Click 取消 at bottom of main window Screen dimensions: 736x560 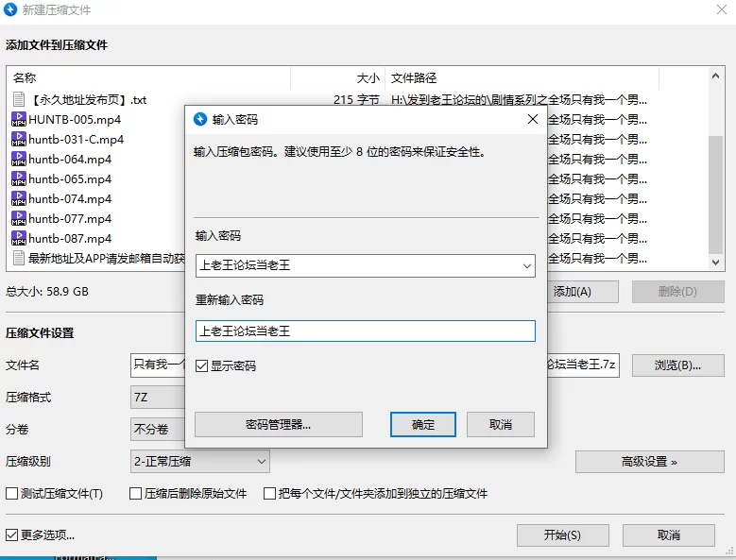[668, 535]
